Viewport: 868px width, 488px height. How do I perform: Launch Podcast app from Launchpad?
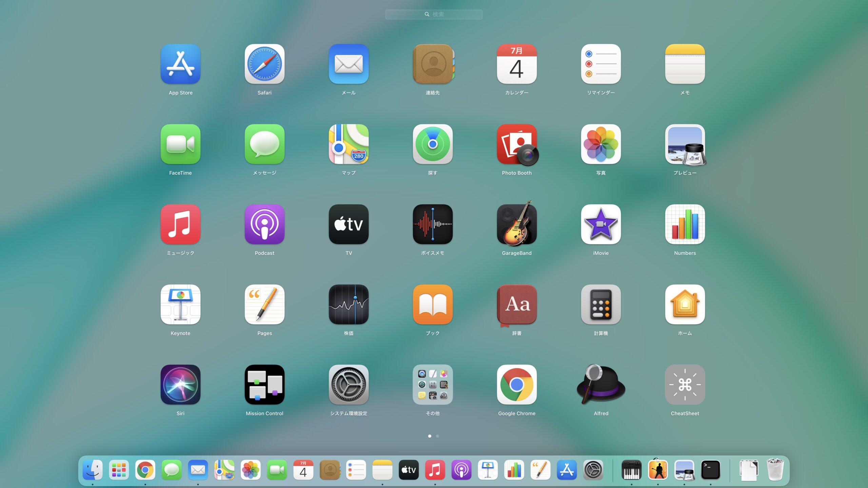(264, 224)
